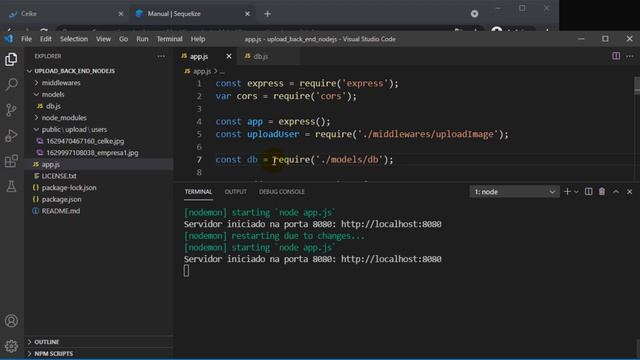Open the Go menu

click(x=123, y=39)
